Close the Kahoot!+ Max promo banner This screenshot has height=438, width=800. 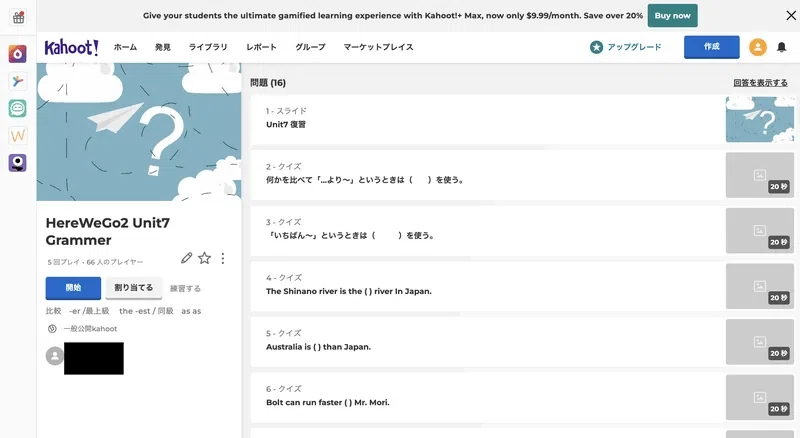pos(791,15)
